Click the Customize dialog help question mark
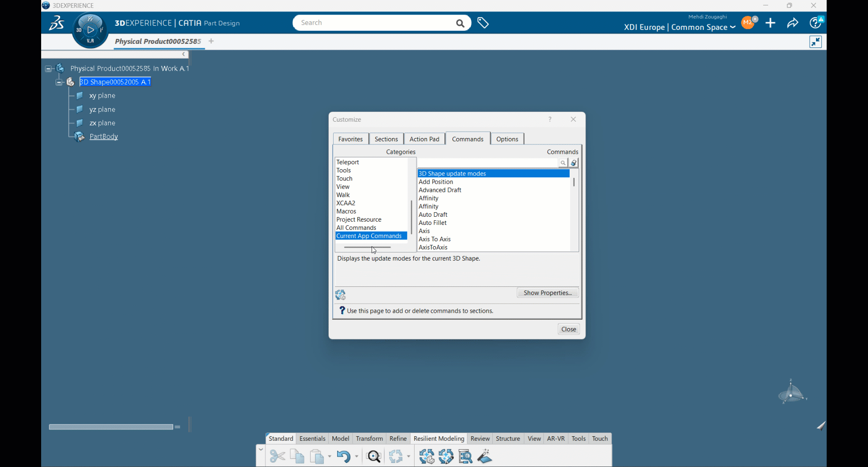 550,119
